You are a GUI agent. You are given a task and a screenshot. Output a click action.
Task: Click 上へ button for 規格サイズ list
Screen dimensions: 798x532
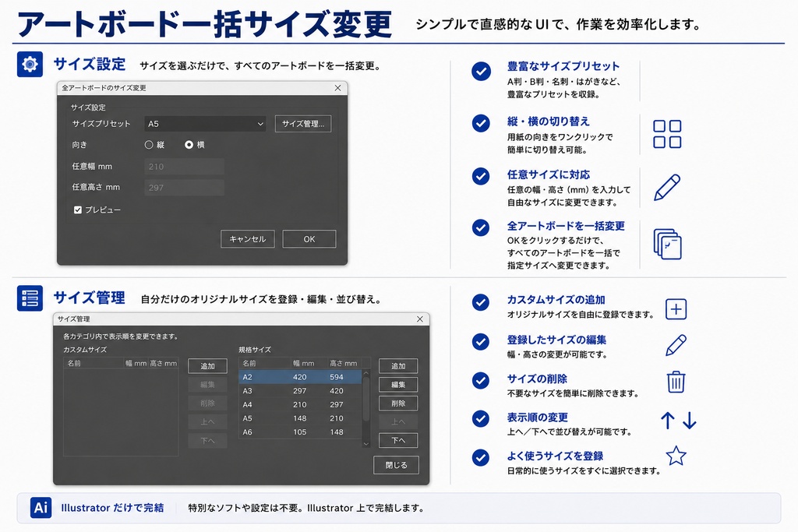398,421
